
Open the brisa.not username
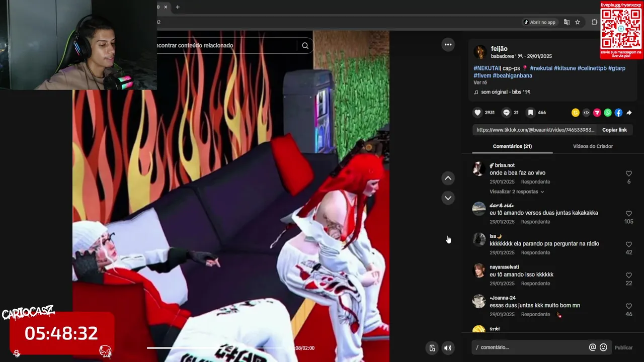502,165
